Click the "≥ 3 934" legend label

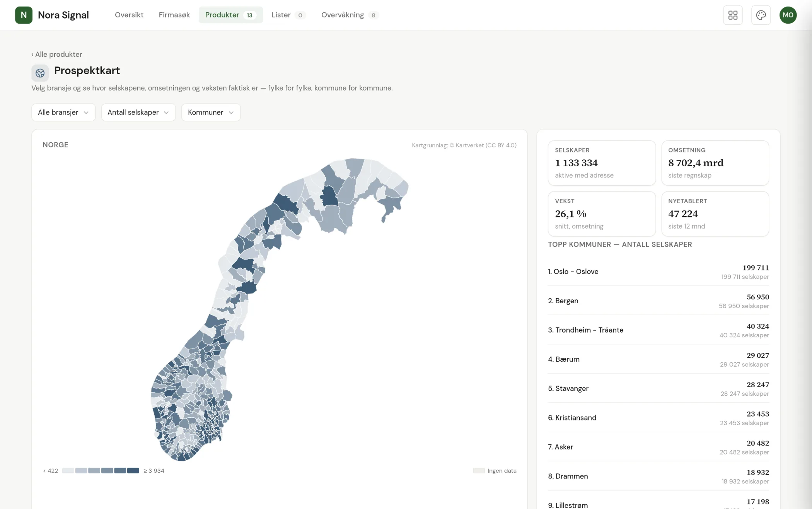pyautogui.click(x=154, y=471)
